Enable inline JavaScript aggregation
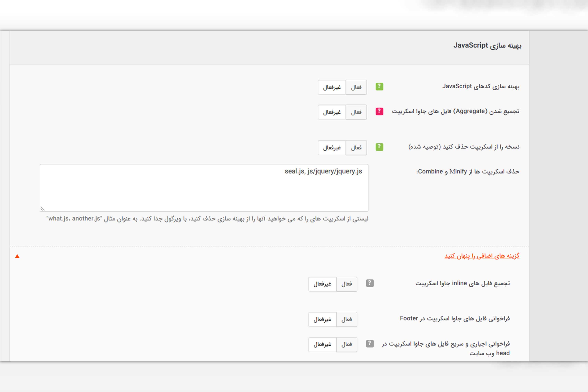Viewport: 588px width, 392px height. [347, 284]
